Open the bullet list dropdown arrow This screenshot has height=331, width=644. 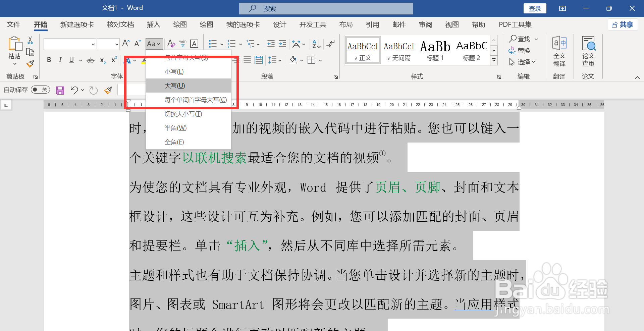222,44
